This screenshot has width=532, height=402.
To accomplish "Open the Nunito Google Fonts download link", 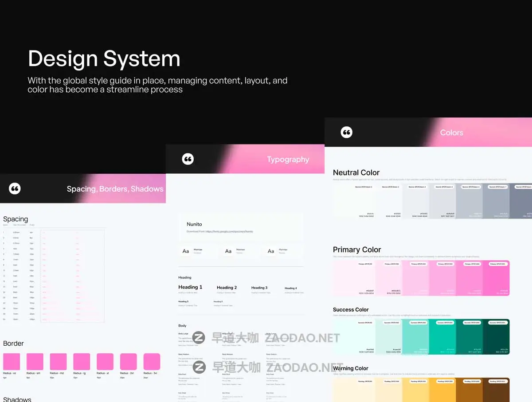I will tap(220, 231).
